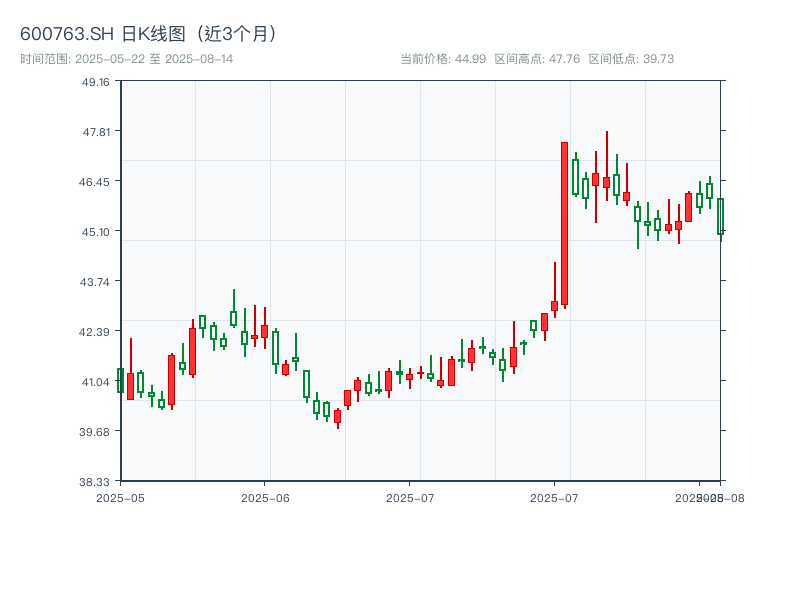Screen dimensions: 800x600
Task: Click the 43.74 y-axis price label
Action: point(96,281)
